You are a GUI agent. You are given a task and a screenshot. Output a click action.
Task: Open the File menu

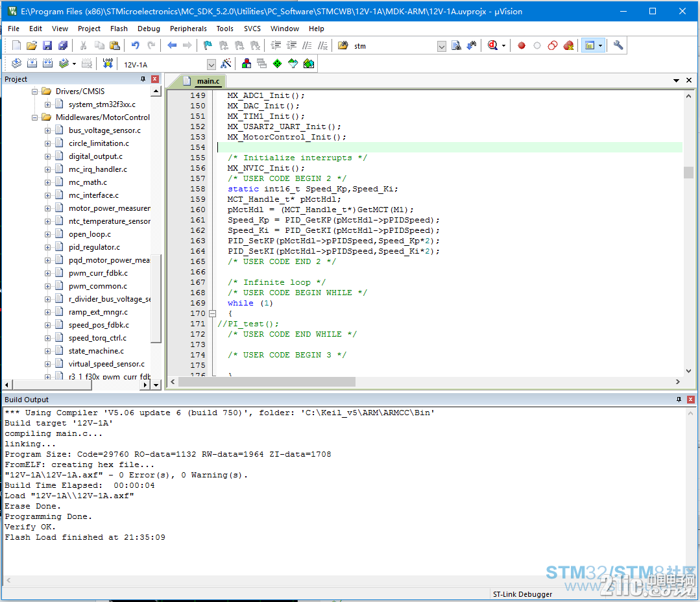(x=14, y=29)
